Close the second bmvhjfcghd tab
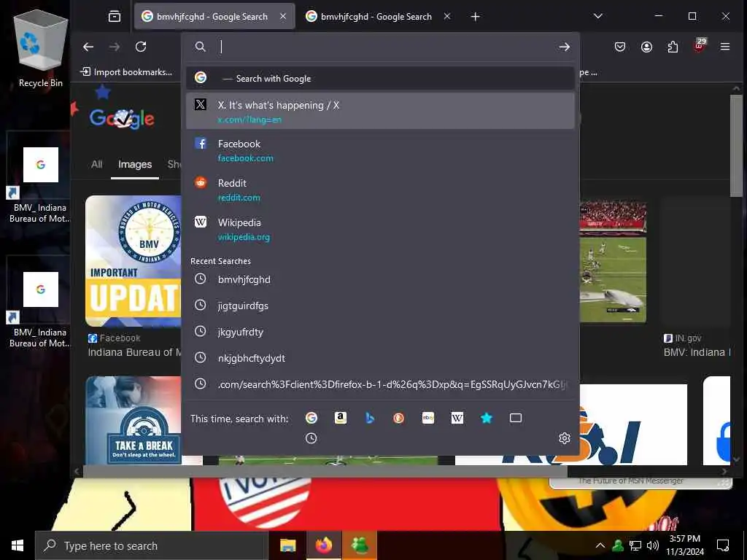The height and width of the screenshot is (560, 747). (447, 16)
